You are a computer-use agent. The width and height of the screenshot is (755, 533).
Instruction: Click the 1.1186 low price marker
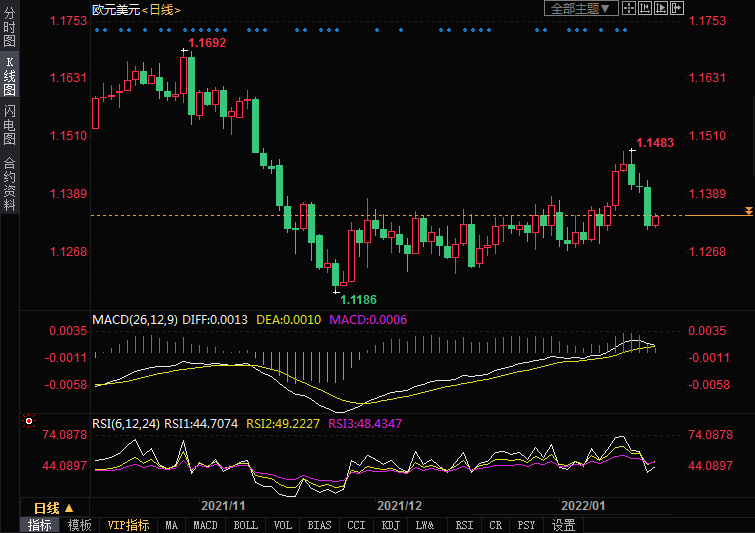point(358,299)
